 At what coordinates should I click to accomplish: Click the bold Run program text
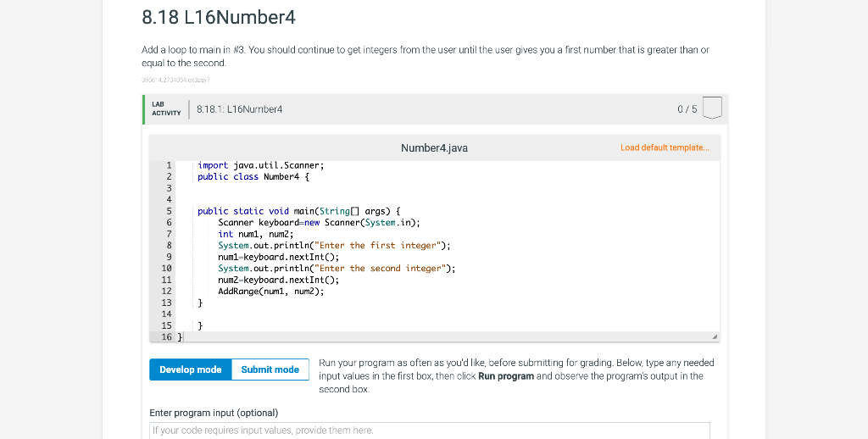[506, 376]
